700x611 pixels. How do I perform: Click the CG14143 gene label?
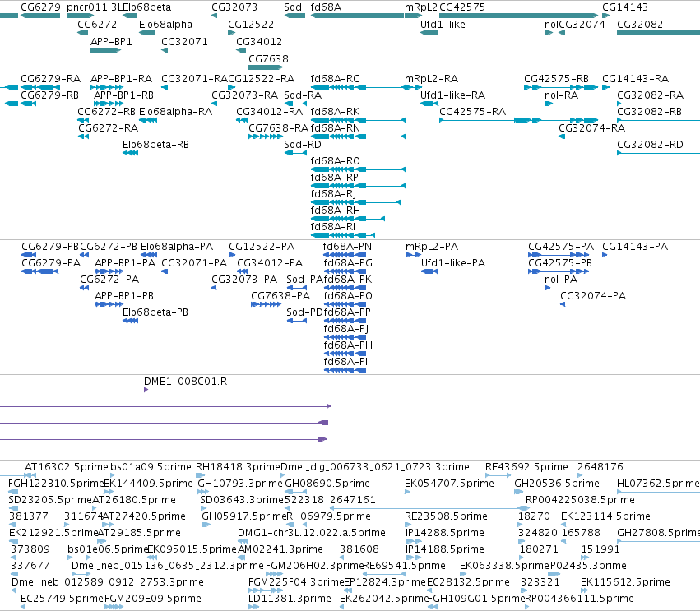[625, 7]
